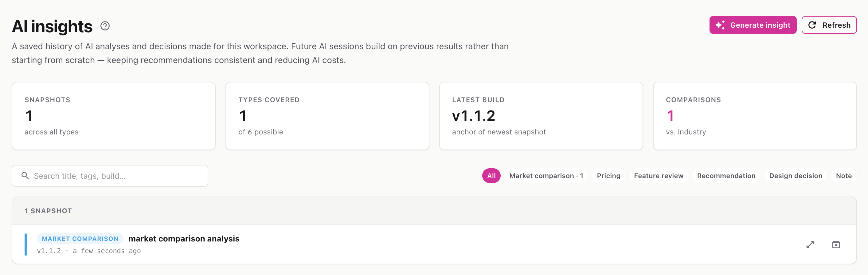Open the Comparisons stat card
The height and width of the screenshot is (275, 868).
(755, 116)
